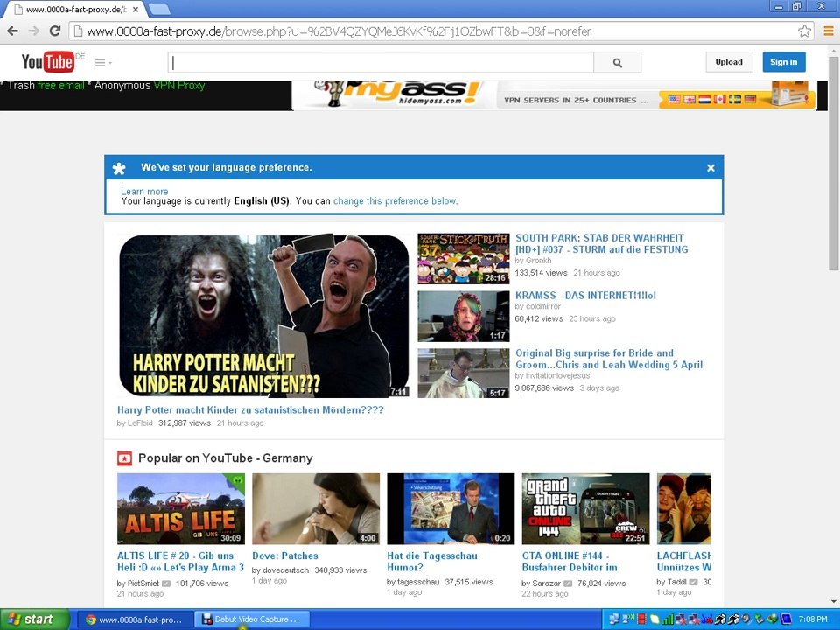Click the browser forward arrow
840x630 pixels.
point(34,31)
